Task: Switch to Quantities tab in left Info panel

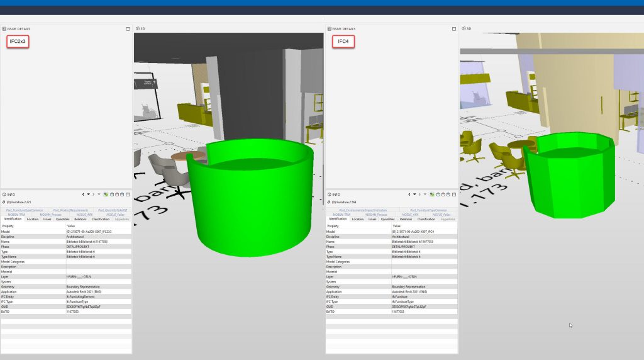Action: 63,219
